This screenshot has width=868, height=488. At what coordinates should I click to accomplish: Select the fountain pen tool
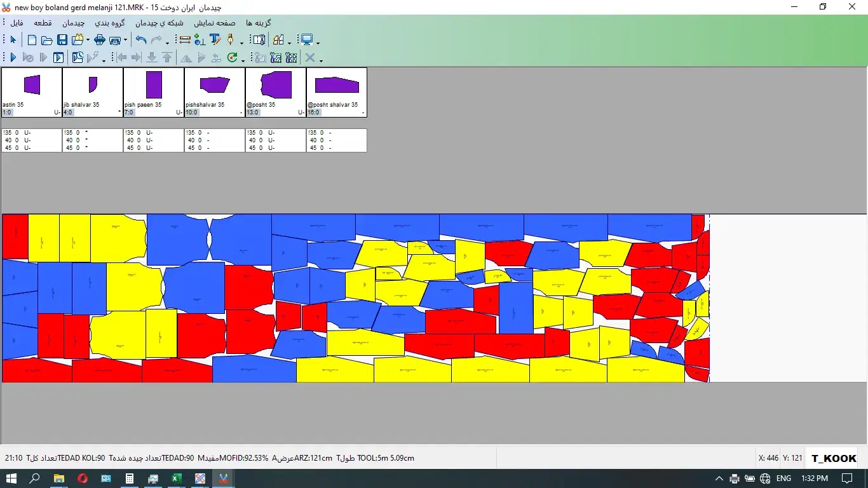pyautogui.click(x=230, y=40)
